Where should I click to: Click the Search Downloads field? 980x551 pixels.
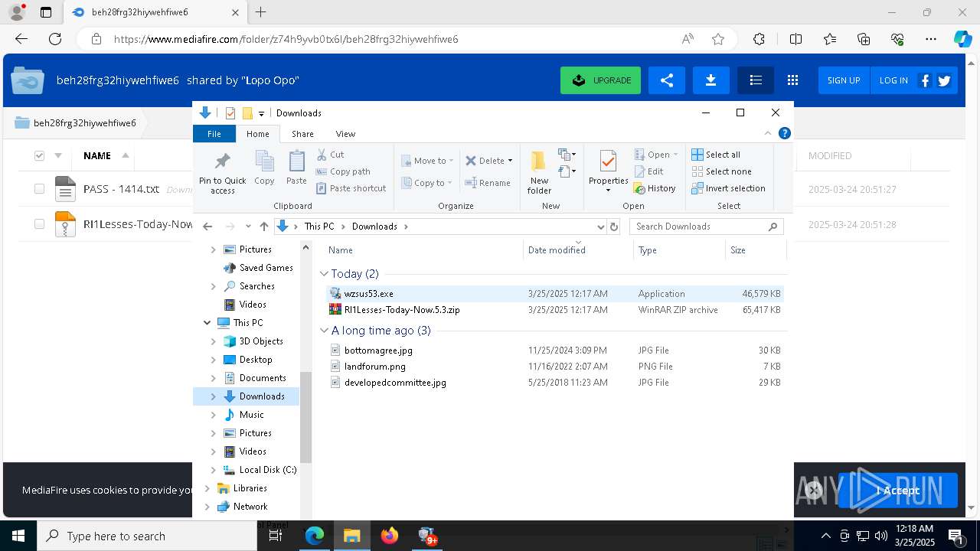pos(706,227)
